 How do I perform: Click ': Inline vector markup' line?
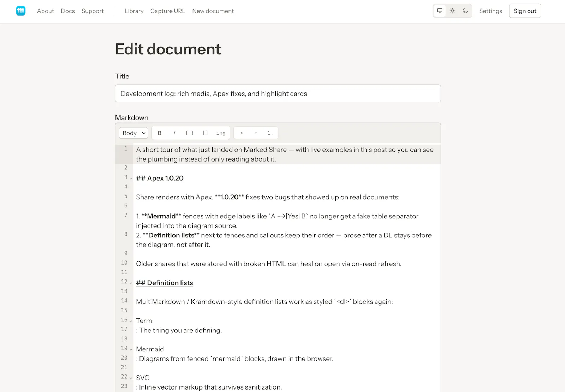point(209,387)
